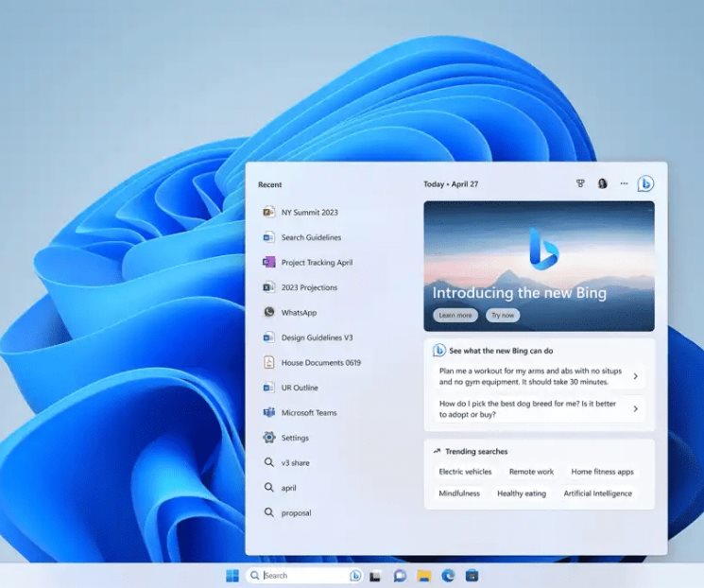Click the 'proposal' recent search text
Screen dimensions: 704x588
click(x=296, y=513)
